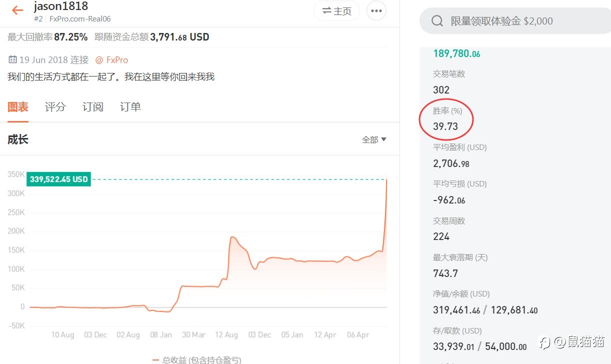Click the 350K y-axis label
Image resolution: width=611 pixels, height=364 pixels.
[16, 174]
